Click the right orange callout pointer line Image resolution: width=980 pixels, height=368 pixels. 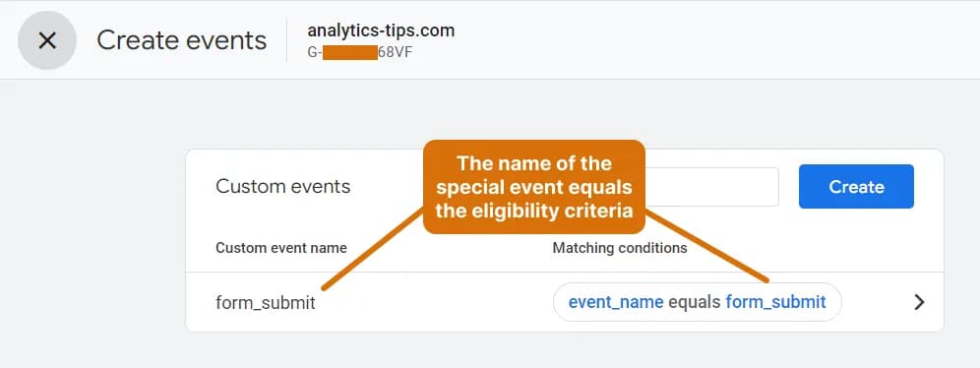706,246
